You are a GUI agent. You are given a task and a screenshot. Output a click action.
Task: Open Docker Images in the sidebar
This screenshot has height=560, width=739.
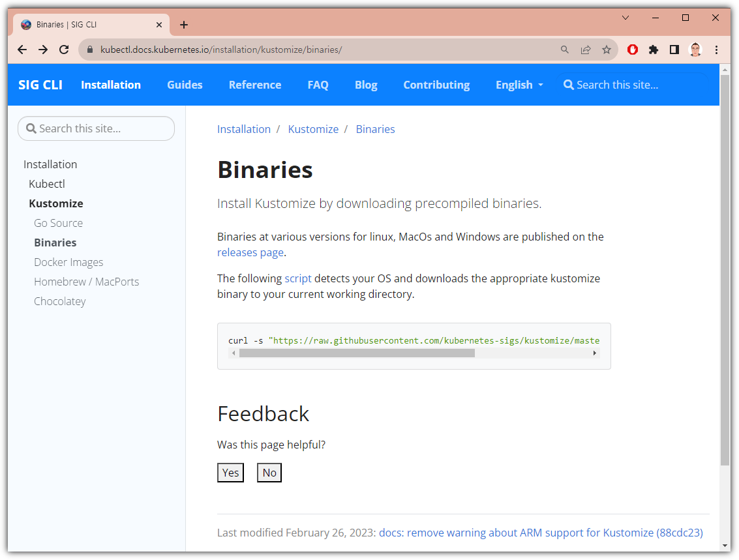[68, 262]
